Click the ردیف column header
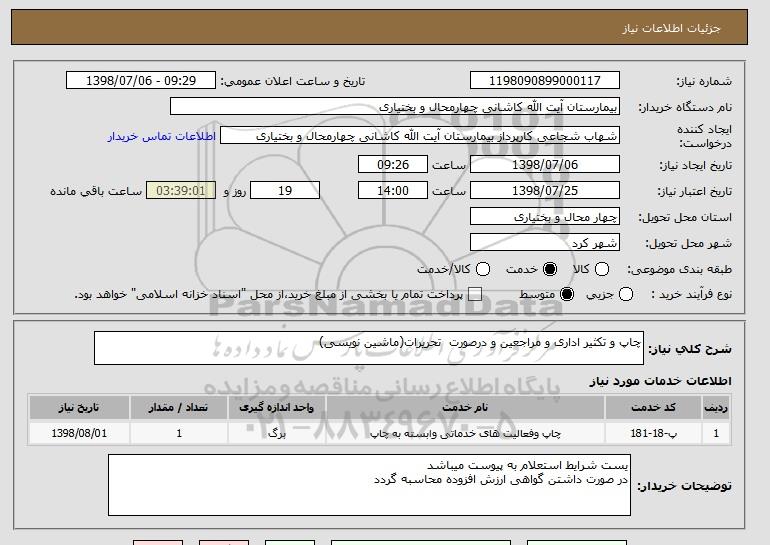The image size is (770, 545). (716, 408)
